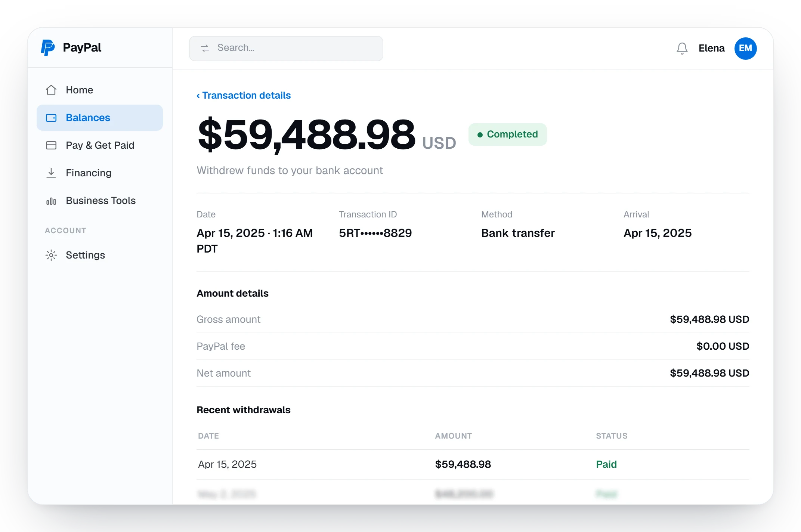Open Settings under Account
This screenshot has height=532, width=801.
tap(100, 255)
